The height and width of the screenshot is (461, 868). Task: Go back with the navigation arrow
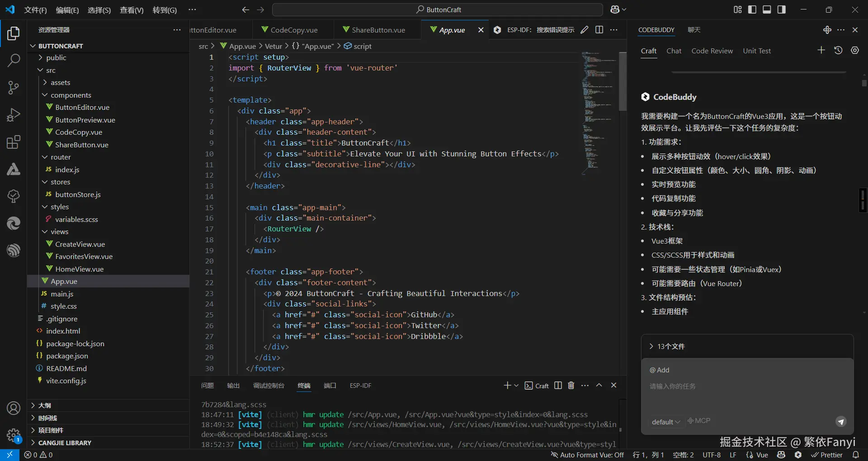(x=245, y=9)
